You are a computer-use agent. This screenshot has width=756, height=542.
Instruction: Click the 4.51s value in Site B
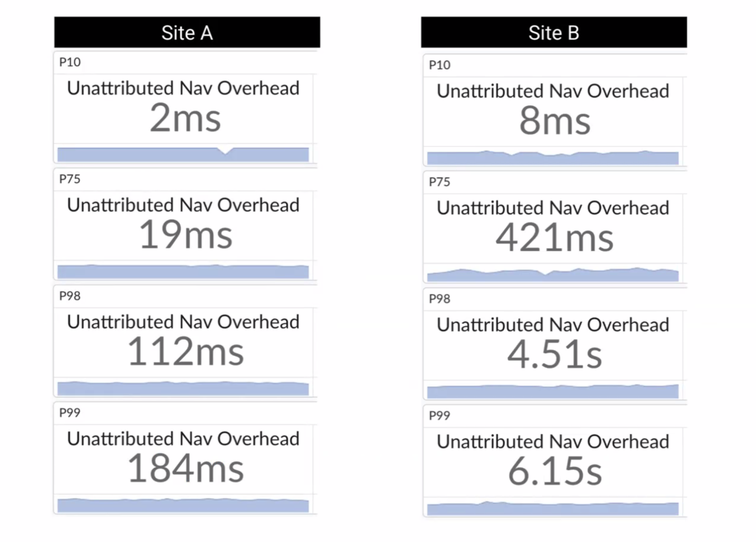pos(554,355)
